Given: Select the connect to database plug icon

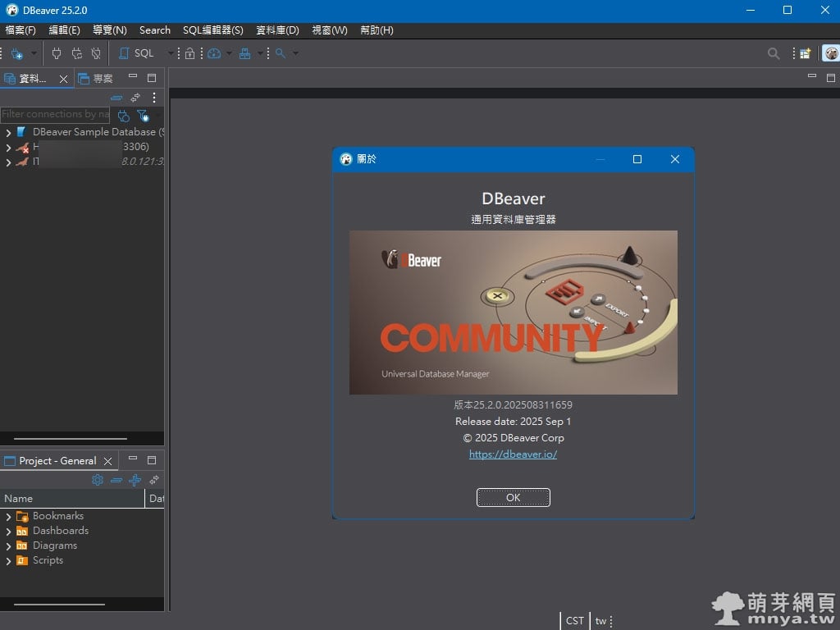Looking at the screenshot, I should click(57, 53).
